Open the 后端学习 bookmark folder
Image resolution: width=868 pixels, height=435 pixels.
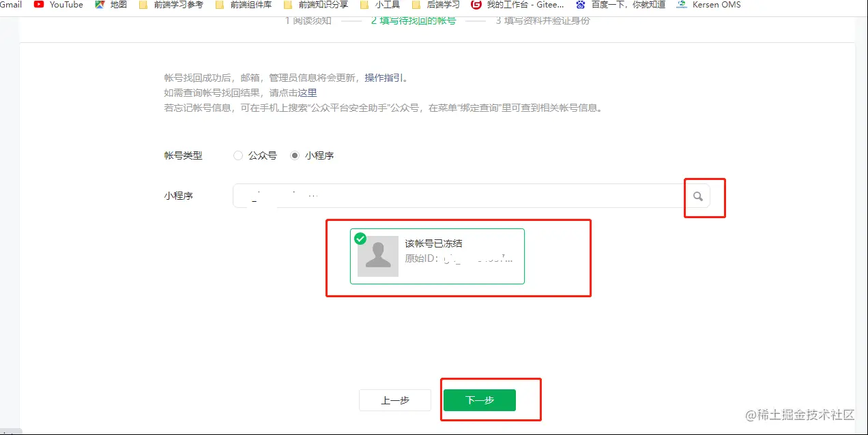point(435,5)
